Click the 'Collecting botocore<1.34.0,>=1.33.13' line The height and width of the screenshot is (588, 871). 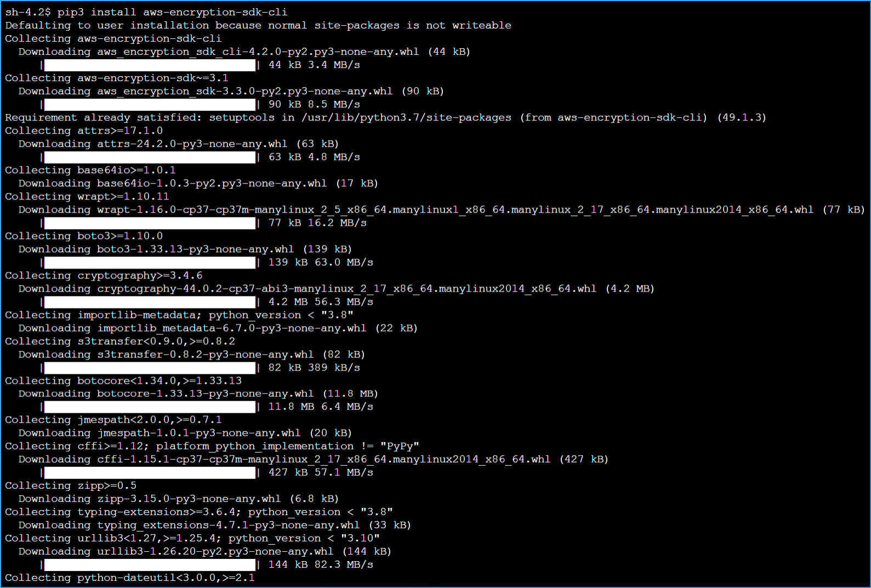click(x=123, y=380)
